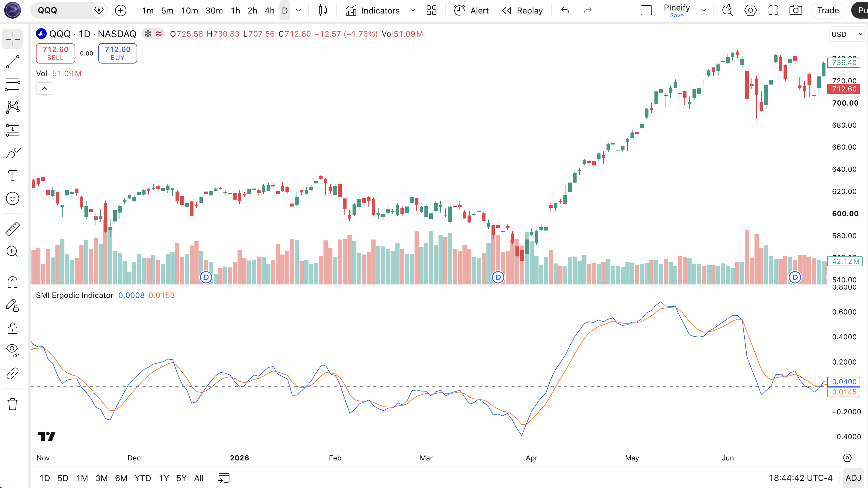Open the drawing link sync icon
868x488 pixels.
pyautogui.click(x=13, y=374)
